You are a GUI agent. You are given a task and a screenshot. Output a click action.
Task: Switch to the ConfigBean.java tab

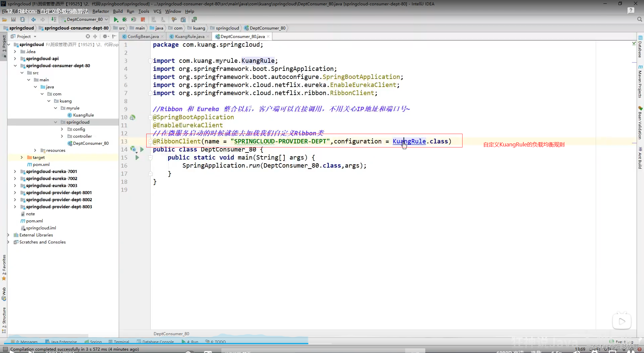[143, 36]
